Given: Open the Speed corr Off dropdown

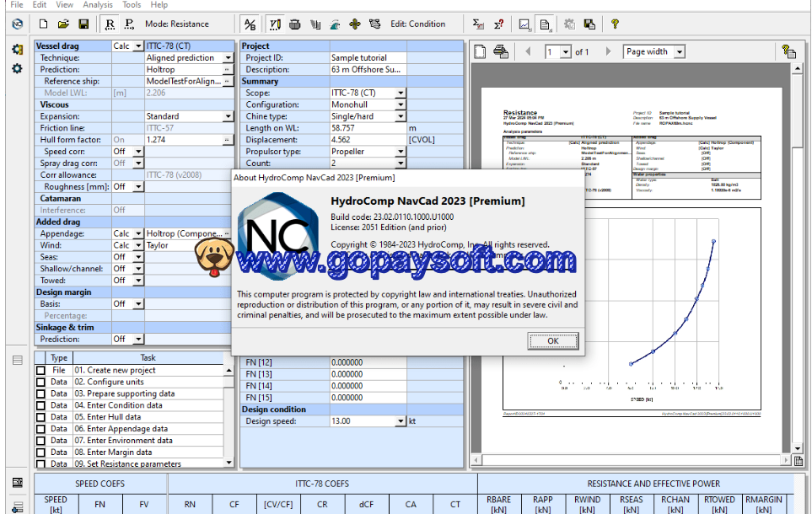Looking at the screenshot, I should click(x=138, y=152).
